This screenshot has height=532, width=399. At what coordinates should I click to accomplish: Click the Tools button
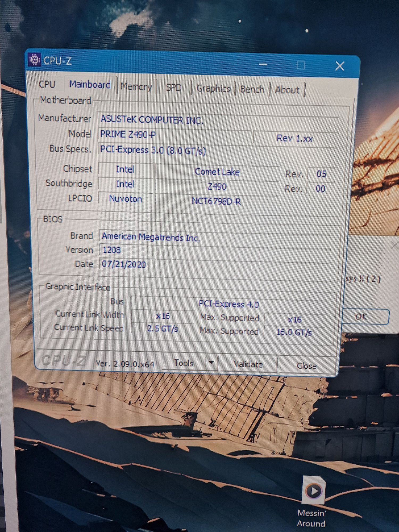tap(184, 363)
